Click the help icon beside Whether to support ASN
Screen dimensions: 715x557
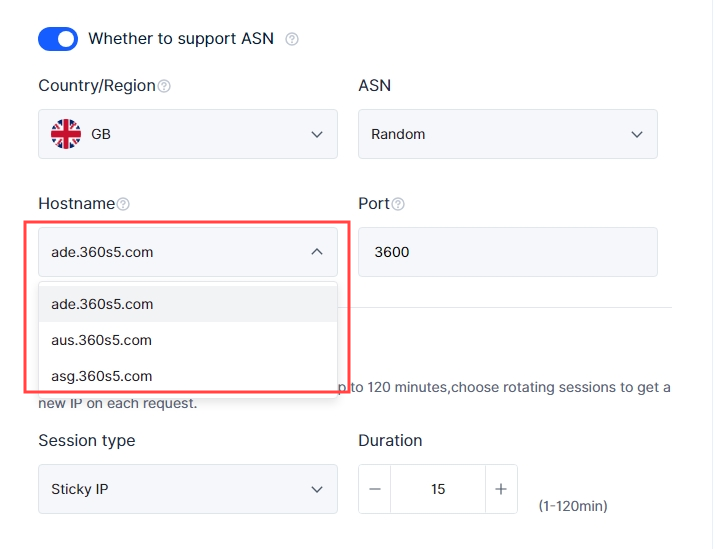coord(292,39)
